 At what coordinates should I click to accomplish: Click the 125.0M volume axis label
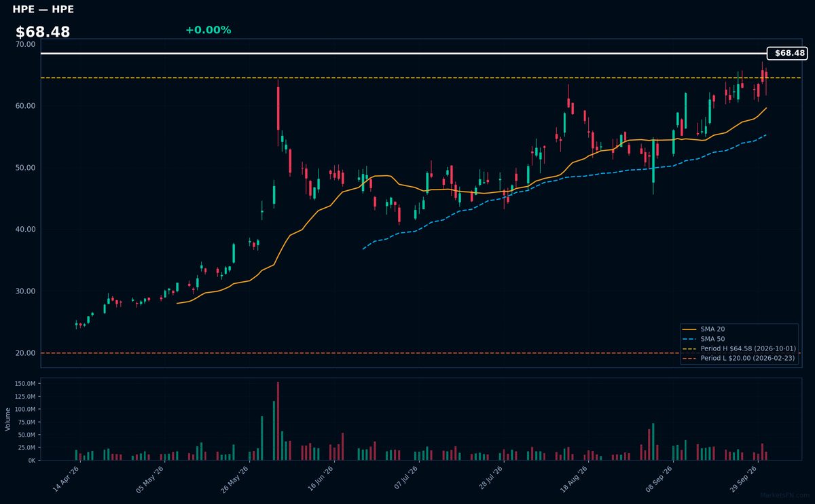tap(25, 397)
